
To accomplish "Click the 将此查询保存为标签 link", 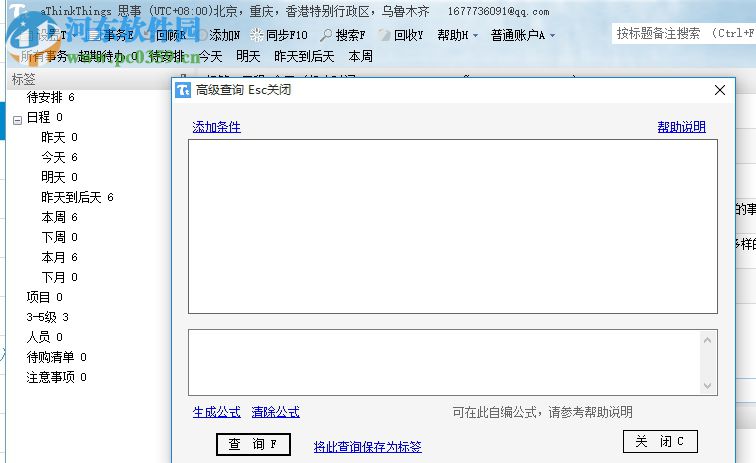I will 367,447.
